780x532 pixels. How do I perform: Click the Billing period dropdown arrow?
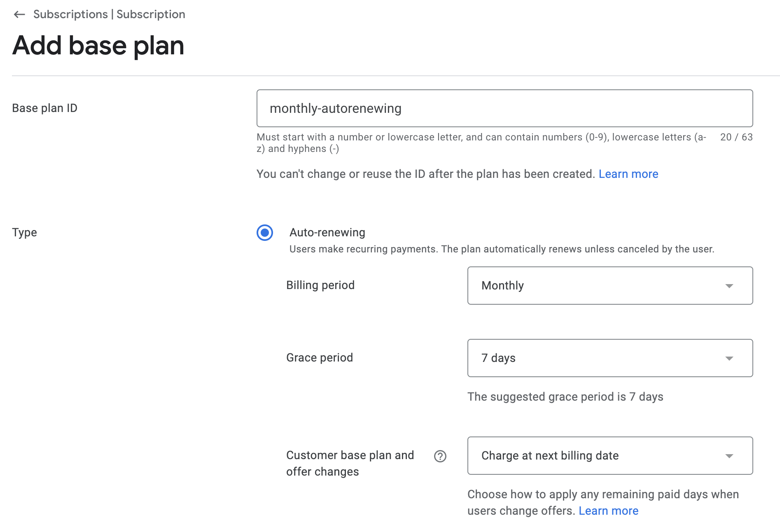[x=729, y=286]
